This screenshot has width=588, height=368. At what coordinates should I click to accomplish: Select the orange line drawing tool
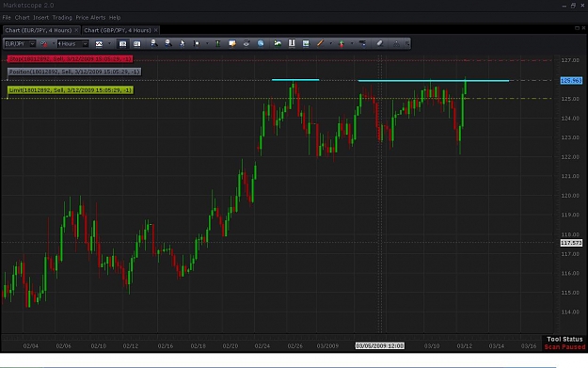pos(320,43)
